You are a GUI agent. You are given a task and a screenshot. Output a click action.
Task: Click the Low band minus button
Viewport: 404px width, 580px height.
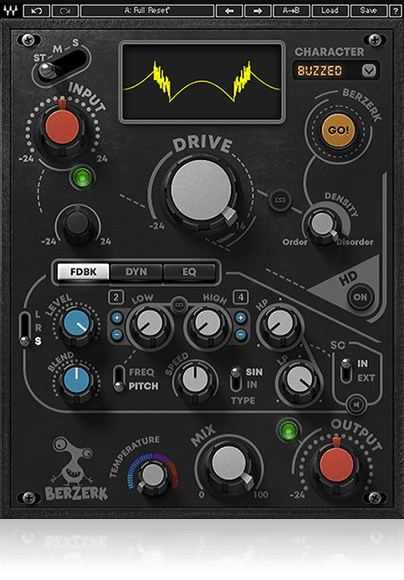pyautogui.click(x=117, y=334)
